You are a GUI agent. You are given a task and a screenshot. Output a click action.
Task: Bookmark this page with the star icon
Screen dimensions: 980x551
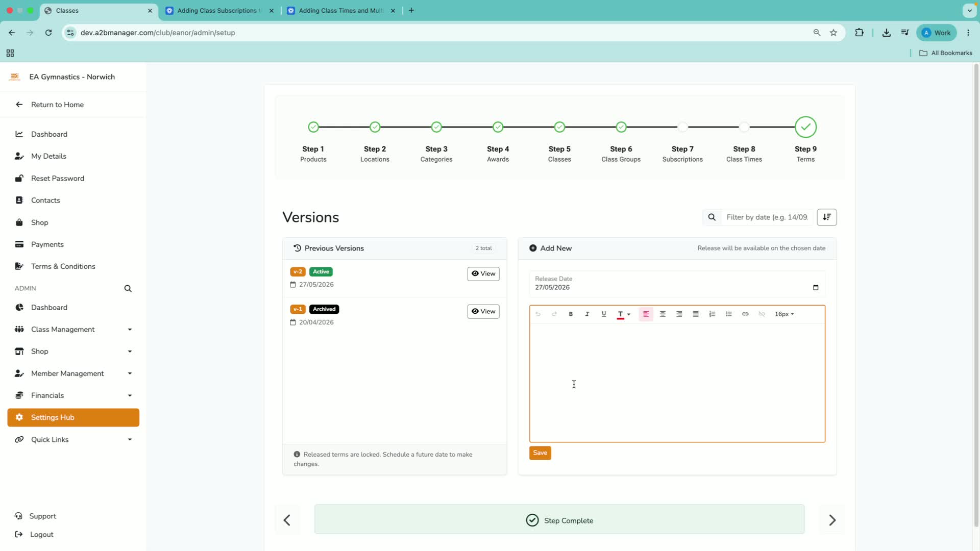coord(834,33)
